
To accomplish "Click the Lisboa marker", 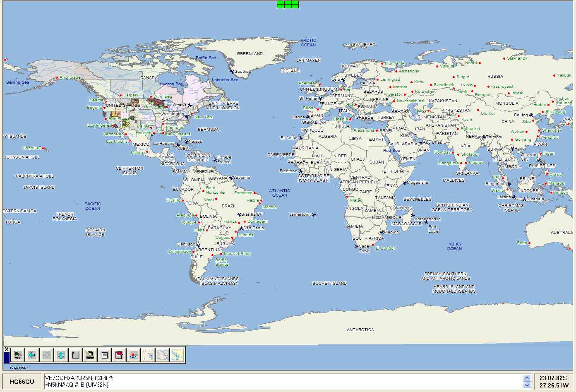I will point(308,117).
